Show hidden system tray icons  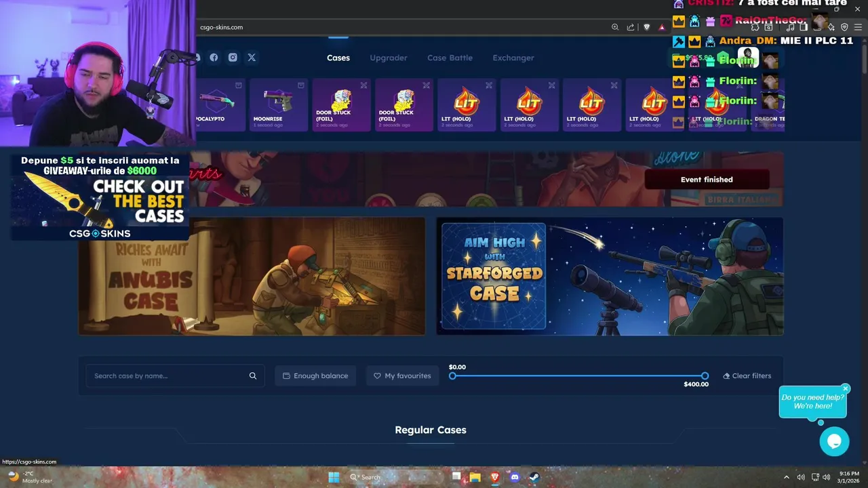pos(787,477)
